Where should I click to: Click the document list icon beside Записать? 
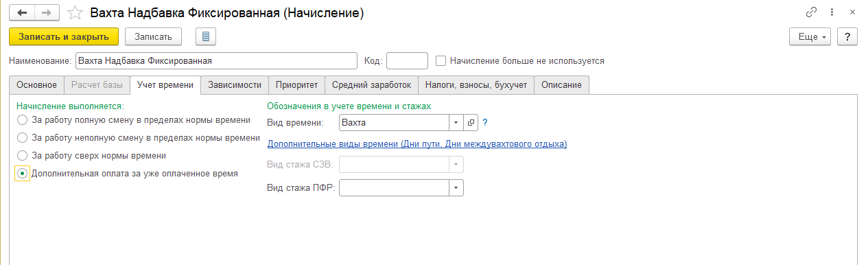pos(206,36)
